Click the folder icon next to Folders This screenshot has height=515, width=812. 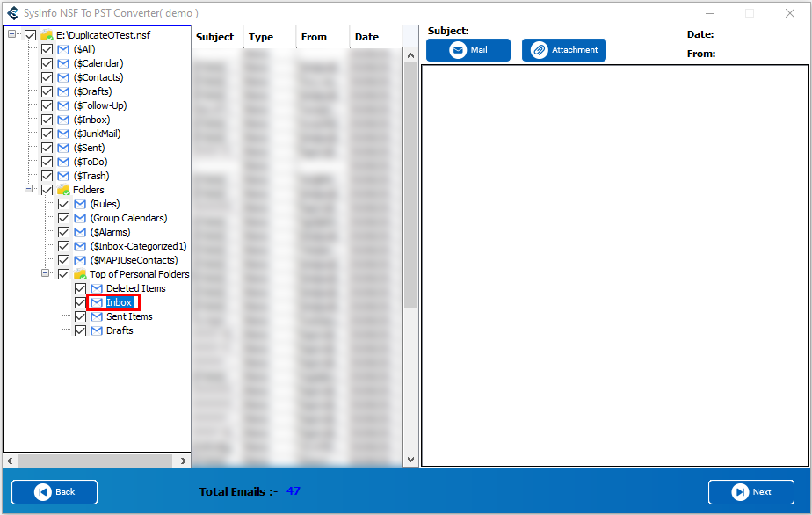63,190
